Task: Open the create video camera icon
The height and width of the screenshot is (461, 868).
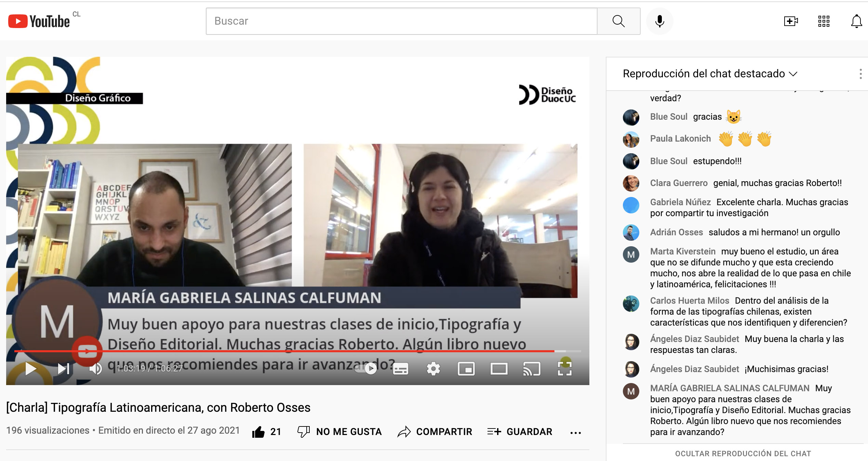Action: tap(790, 21)
